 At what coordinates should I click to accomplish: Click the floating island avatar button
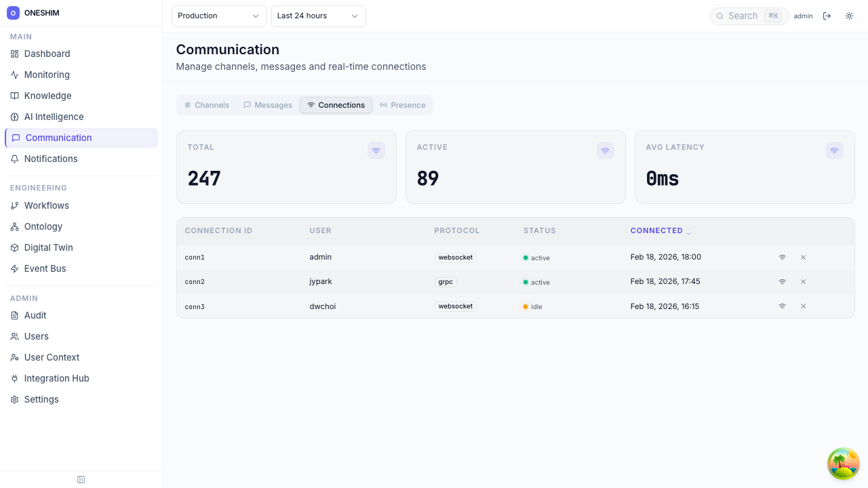coord(843,464)
